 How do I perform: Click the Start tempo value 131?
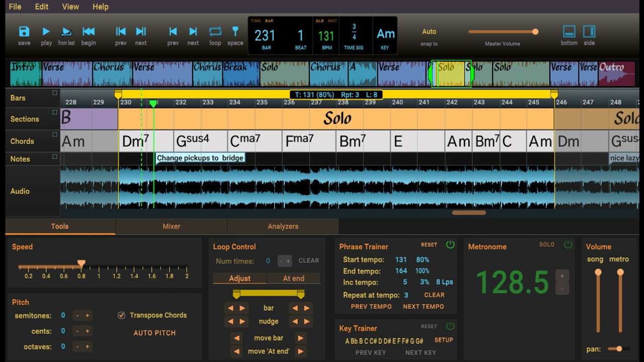click(400, 260)
